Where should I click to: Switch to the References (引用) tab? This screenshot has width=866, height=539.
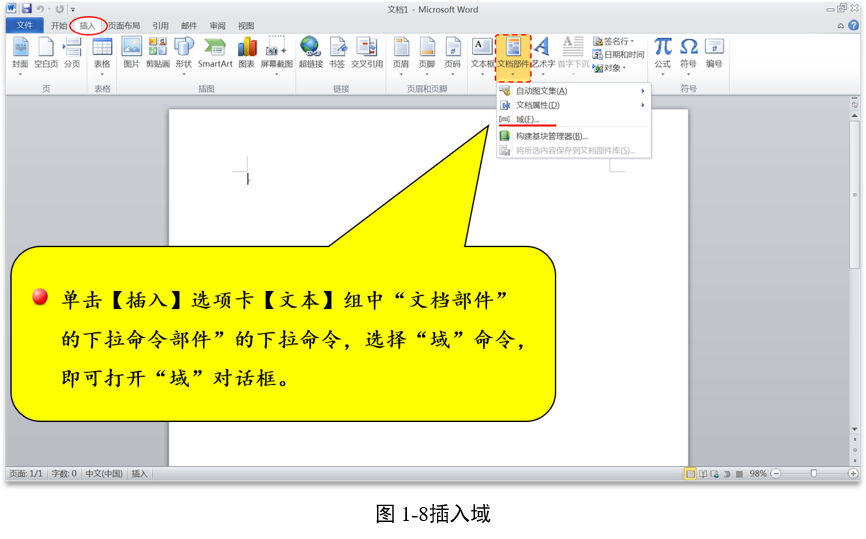[x=160, y=25]
